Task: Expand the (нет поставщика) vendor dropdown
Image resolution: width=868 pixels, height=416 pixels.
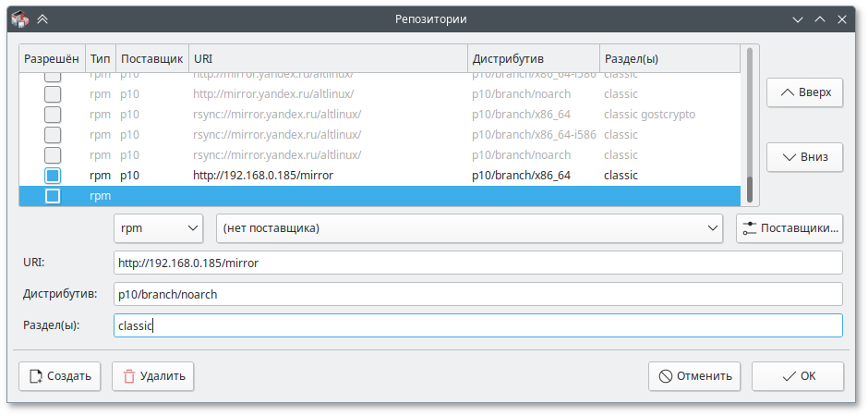Action: click(x=469, y=227)
